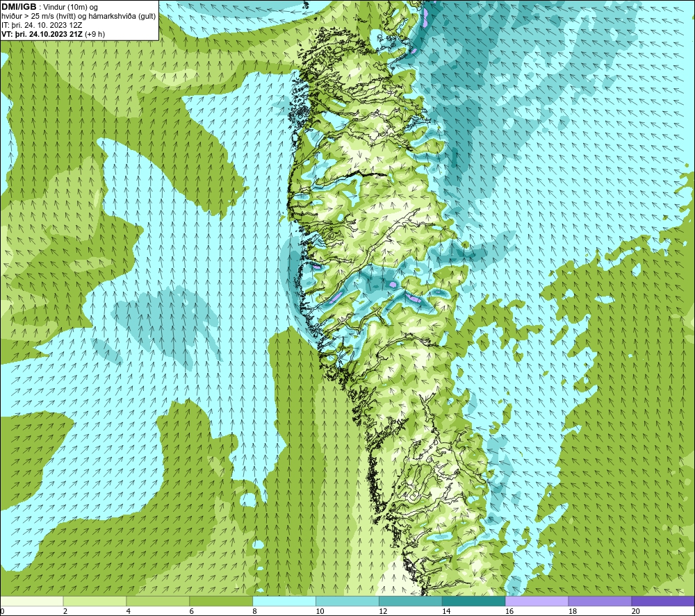695x616 pixels.
Task: Click legend scale label 2
Action: (x=65, y=611)
